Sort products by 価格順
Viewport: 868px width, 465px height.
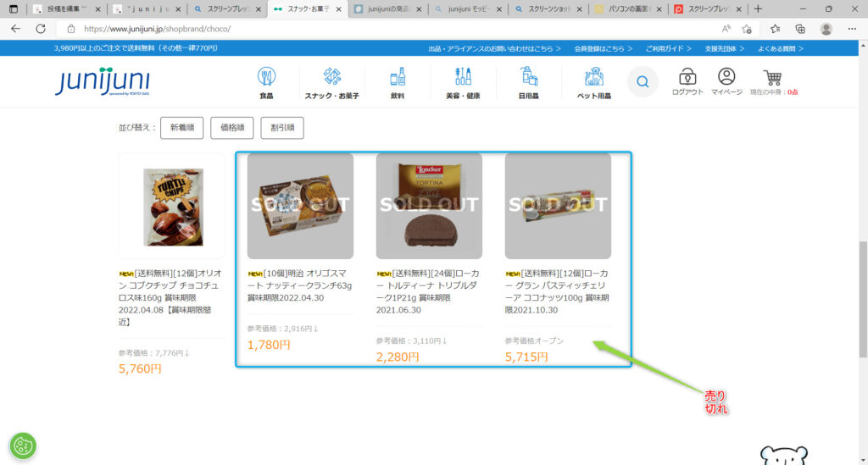point(232,128)
